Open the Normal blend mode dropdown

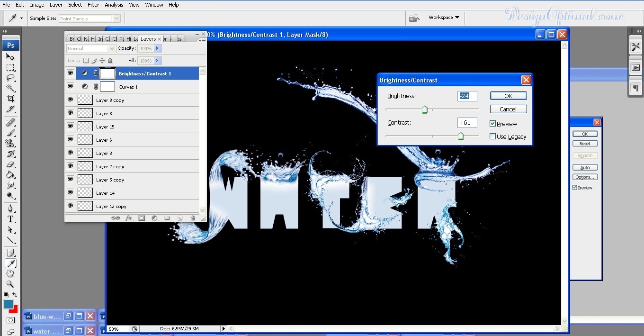click(91, 48)
